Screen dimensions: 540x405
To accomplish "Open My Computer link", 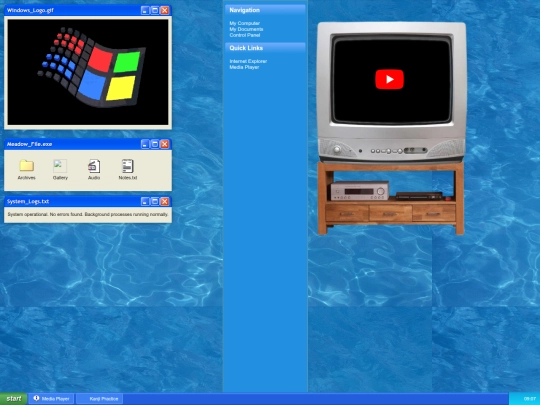I will point(245,23).
